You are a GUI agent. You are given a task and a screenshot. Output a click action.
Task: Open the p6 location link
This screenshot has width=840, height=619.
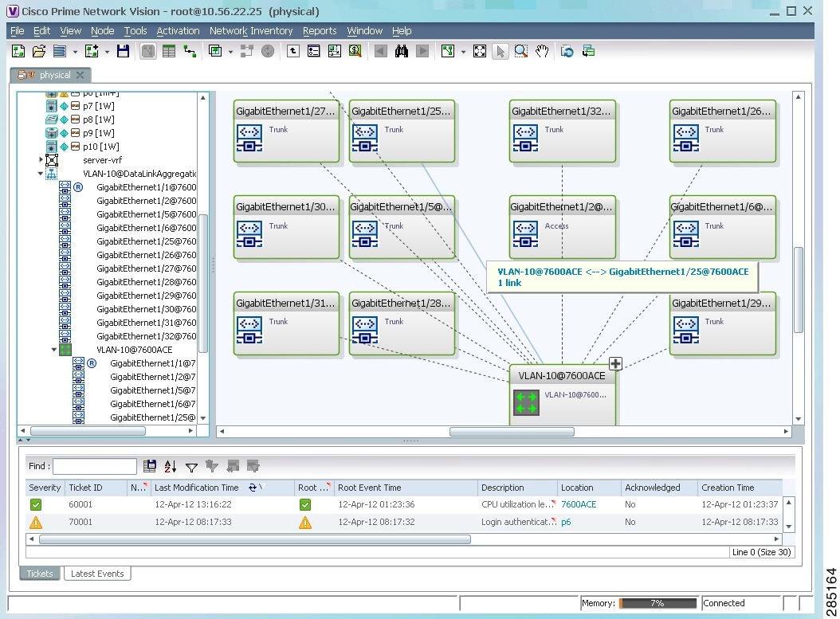[566, 522]
